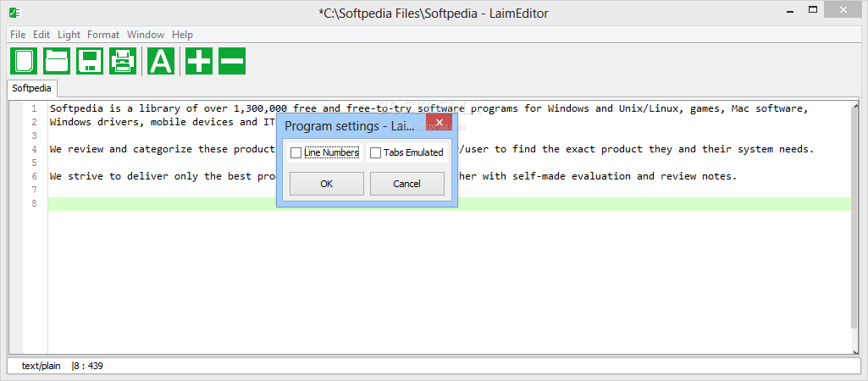Screen dimensions: 868x381
Task: Open the Edit menu
Action: click(x=41, y=35)
